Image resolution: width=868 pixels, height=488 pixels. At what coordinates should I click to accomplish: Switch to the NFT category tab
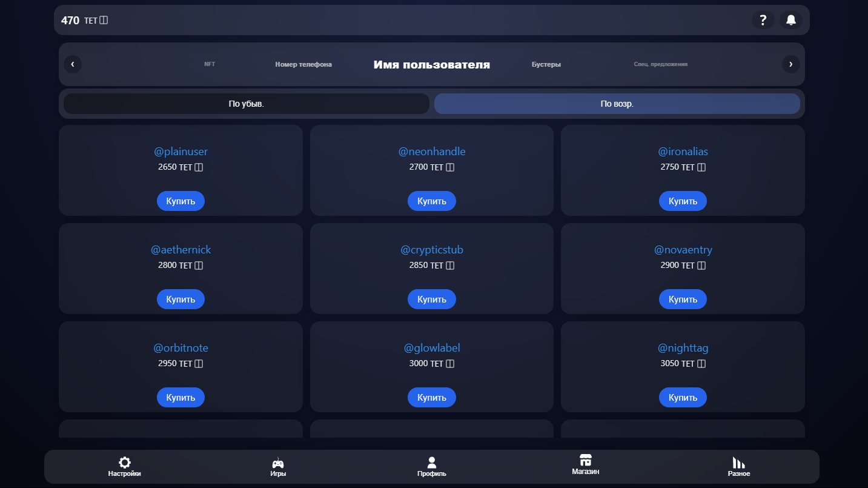[x=210, y=64]
